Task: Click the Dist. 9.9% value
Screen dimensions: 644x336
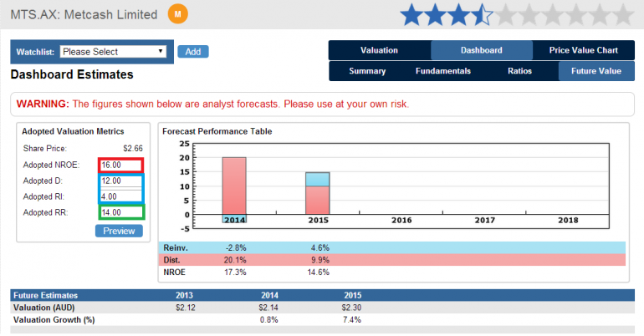Action: (320, 260)
